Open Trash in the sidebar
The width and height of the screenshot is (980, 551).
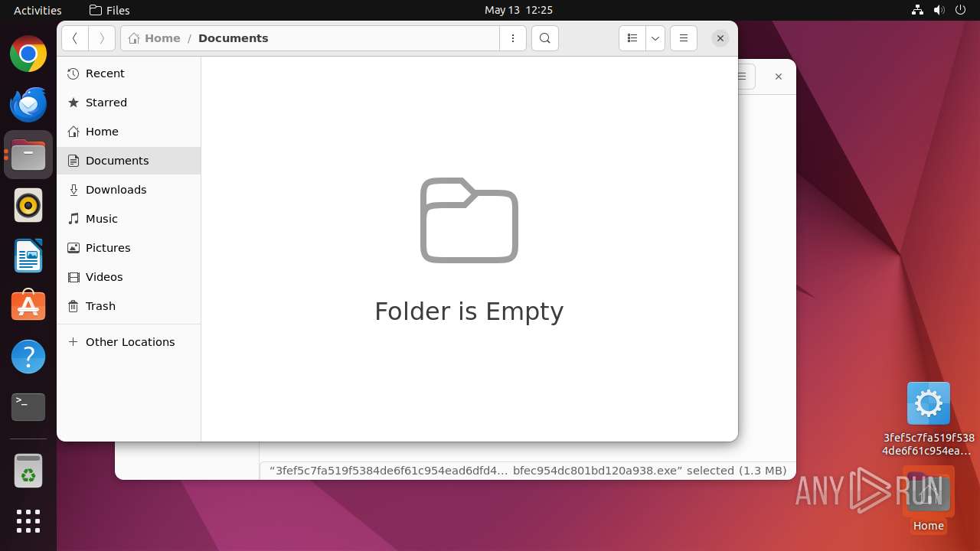click(x=129, y=306)
